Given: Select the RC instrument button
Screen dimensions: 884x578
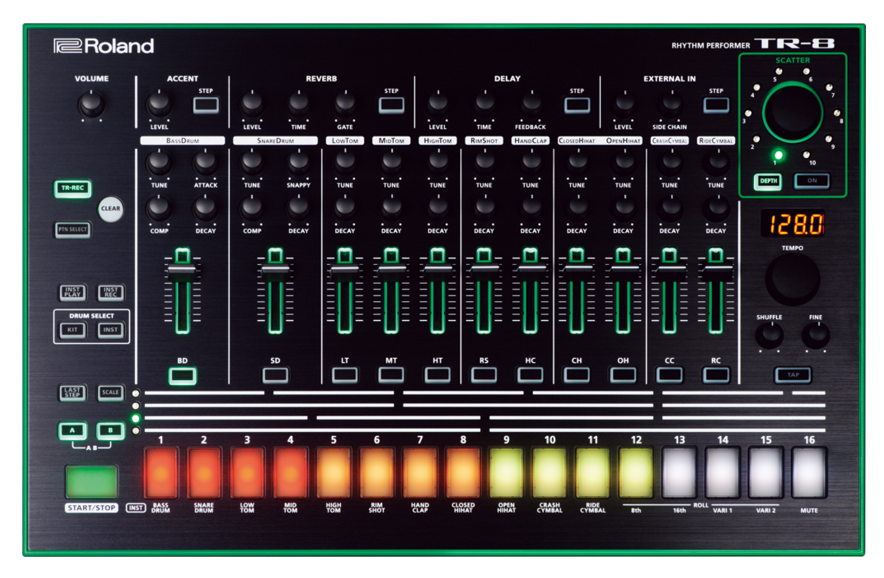Looking at the screenshot, I should tap(716, 375).
